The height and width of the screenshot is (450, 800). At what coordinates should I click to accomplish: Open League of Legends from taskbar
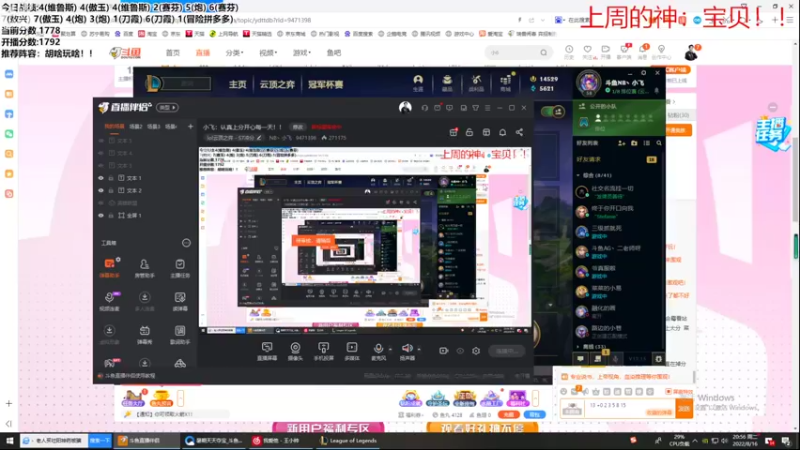348,440
